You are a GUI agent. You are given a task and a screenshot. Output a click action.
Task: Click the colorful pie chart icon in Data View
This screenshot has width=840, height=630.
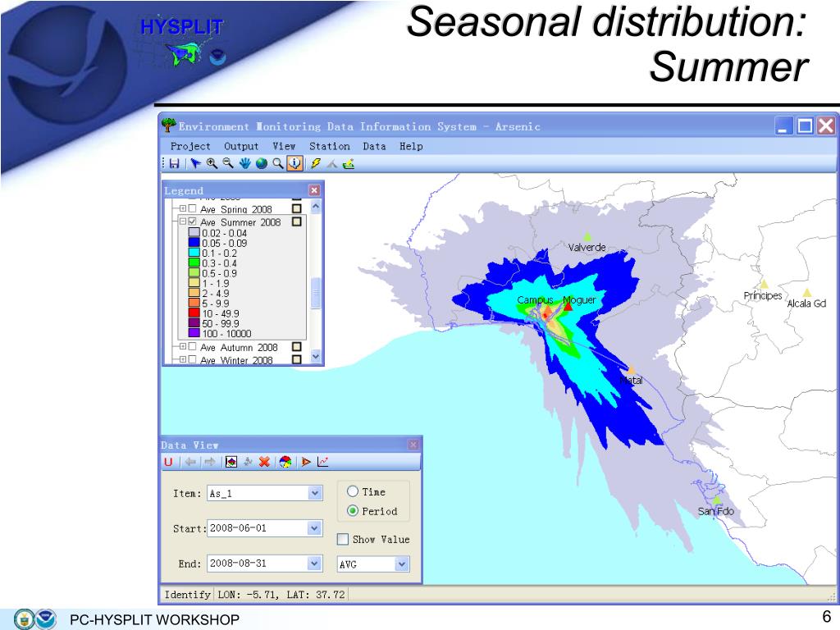285,462
